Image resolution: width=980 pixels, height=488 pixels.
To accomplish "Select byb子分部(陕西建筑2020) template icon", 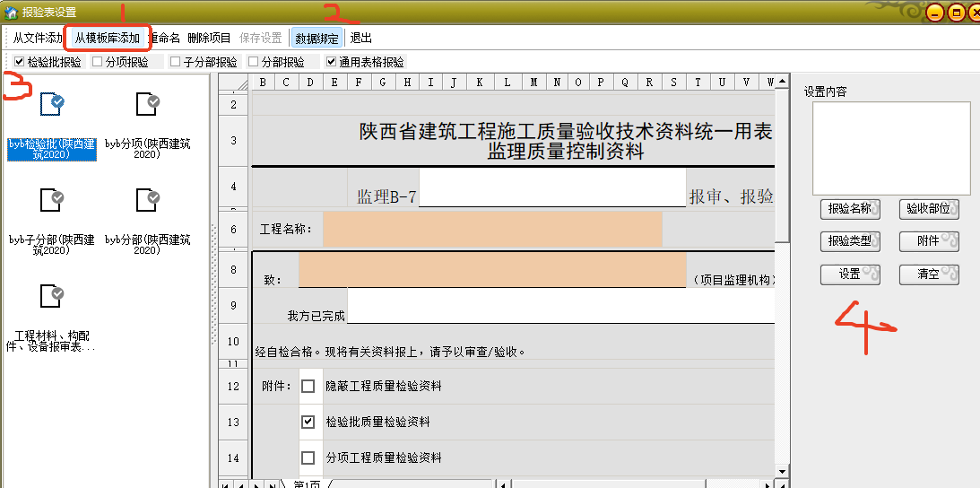I will 52,199.
